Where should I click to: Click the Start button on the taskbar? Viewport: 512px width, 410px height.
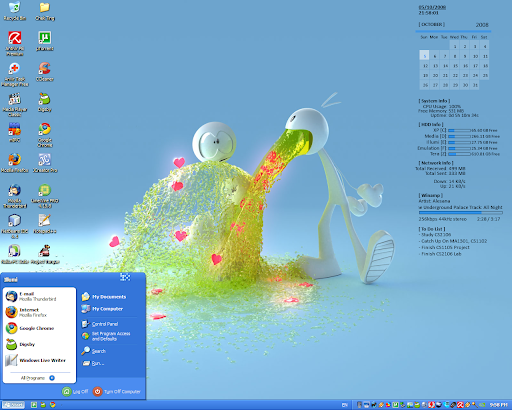[13, 405]
